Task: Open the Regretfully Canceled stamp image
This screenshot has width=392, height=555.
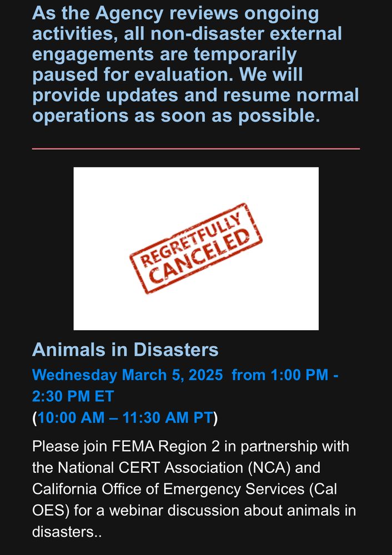Action: coord(196,249)
